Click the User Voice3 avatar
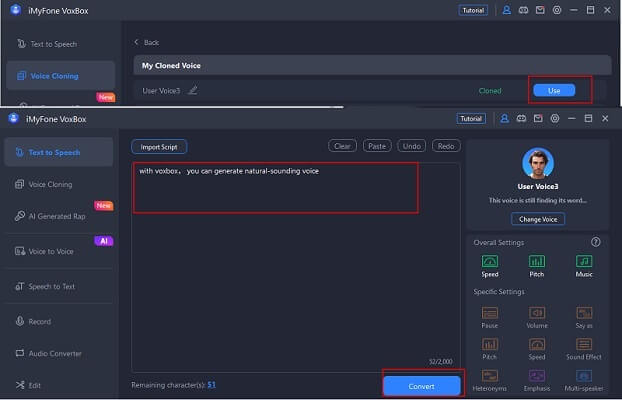 538,163
